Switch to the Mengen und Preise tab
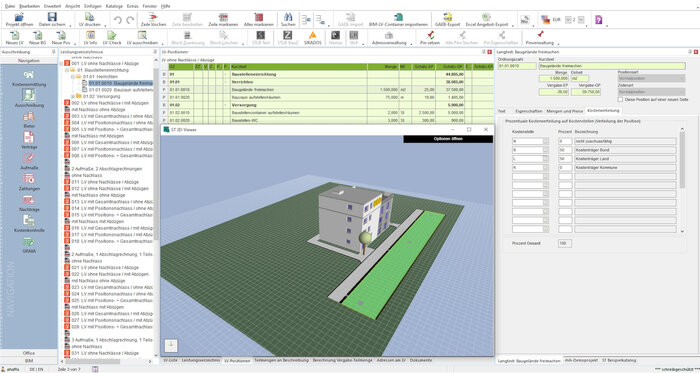This screenshot has width=700, height=373. point(565,110)
